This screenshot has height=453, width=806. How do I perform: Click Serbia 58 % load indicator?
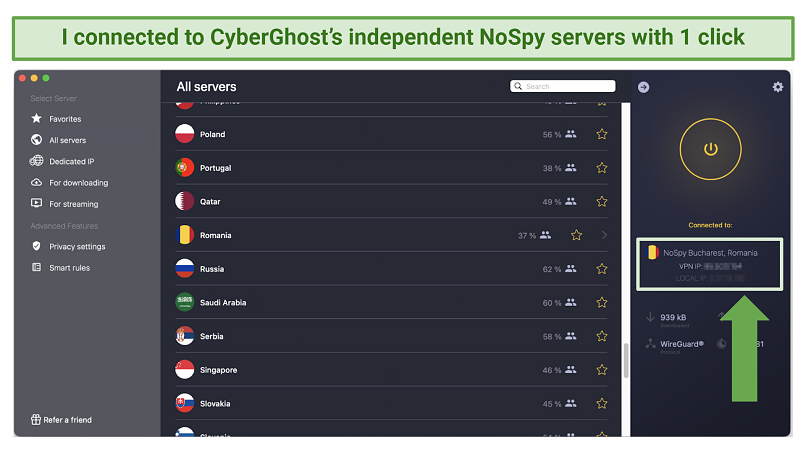pos(559,336)
